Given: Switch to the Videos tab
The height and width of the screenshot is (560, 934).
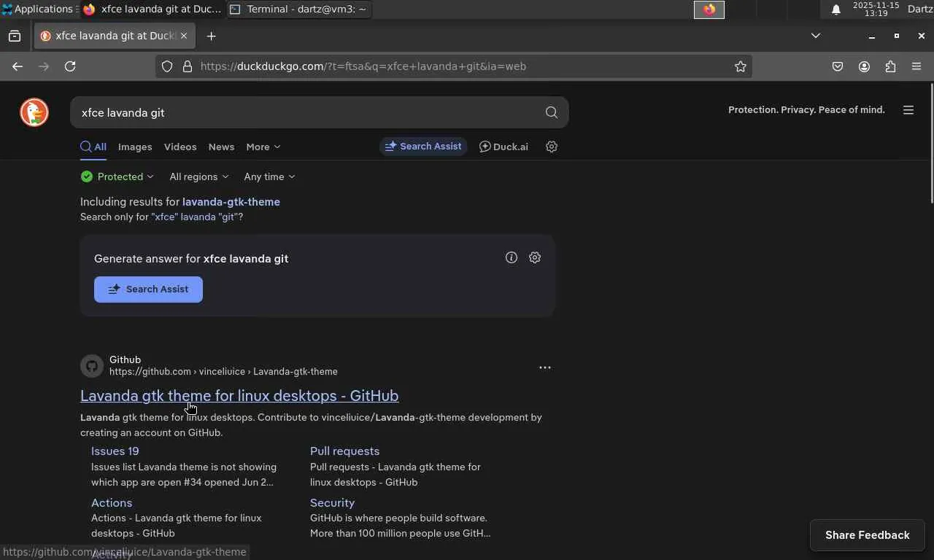Looking at the screenshot, I should (180, 147).
